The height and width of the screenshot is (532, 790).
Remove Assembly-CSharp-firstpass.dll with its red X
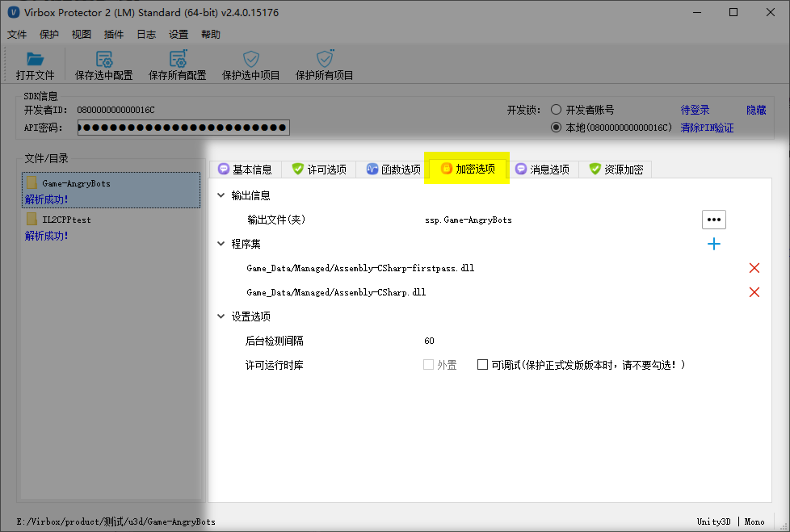(x=754, y=268)
